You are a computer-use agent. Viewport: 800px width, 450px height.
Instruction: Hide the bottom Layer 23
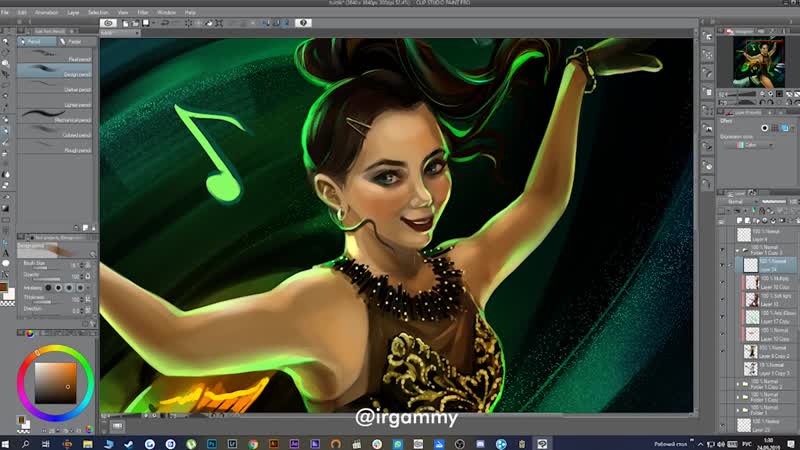[x=722, y=425]
